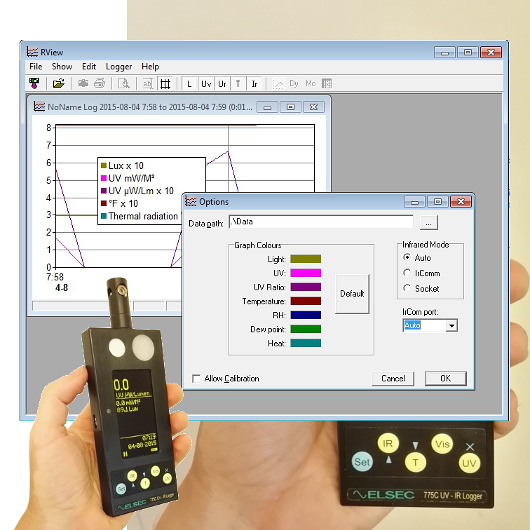This screenshot has width=530, height=530.
Task: Click the NoName Log window title icon
Action: click(x=39, y=106)
